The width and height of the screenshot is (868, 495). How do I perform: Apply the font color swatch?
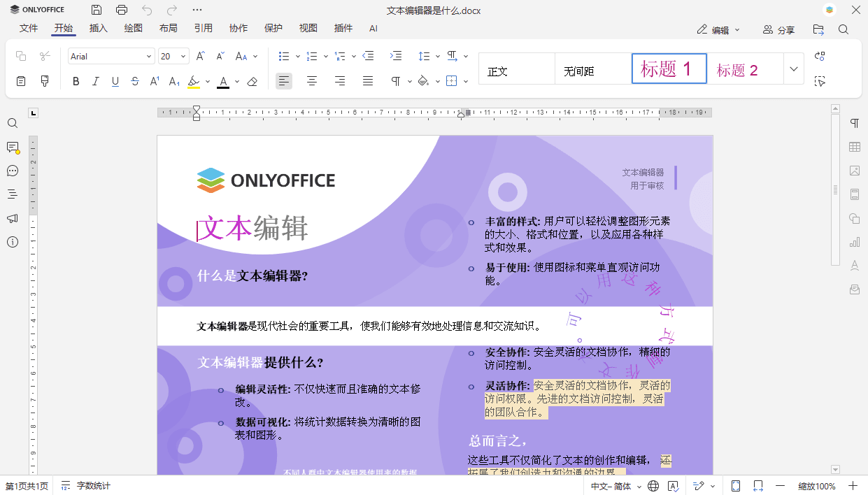pos(223,81)
